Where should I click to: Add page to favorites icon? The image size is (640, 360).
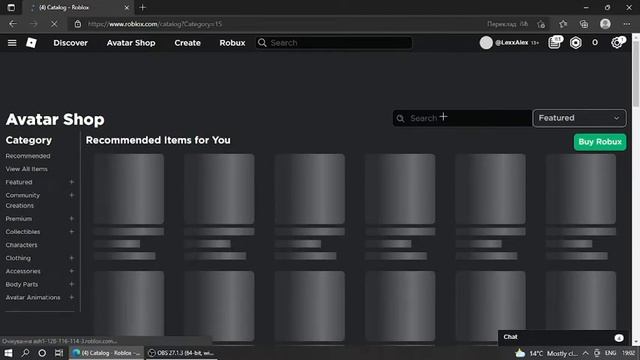[541, 24]
